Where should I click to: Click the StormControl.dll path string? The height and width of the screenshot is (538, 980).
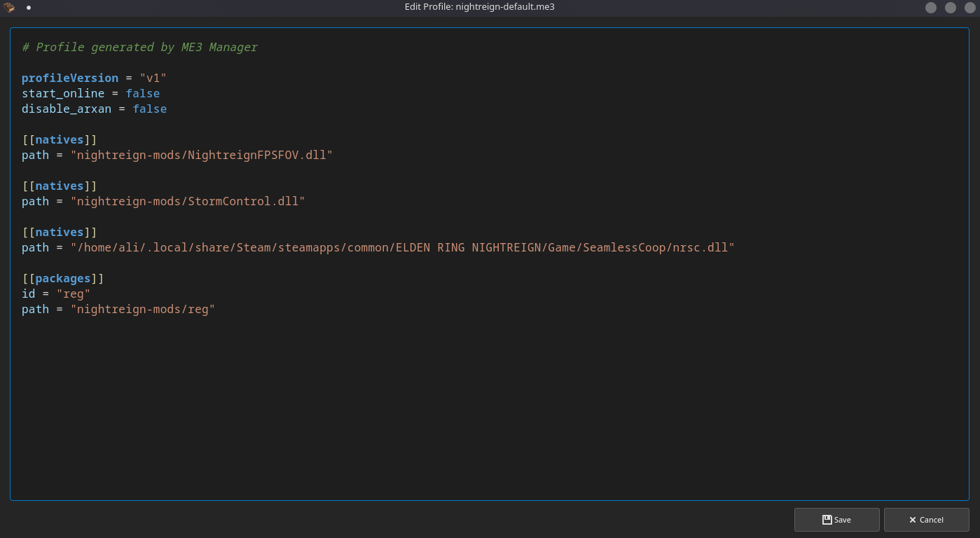pyautogui.click(x=188, y=201)
